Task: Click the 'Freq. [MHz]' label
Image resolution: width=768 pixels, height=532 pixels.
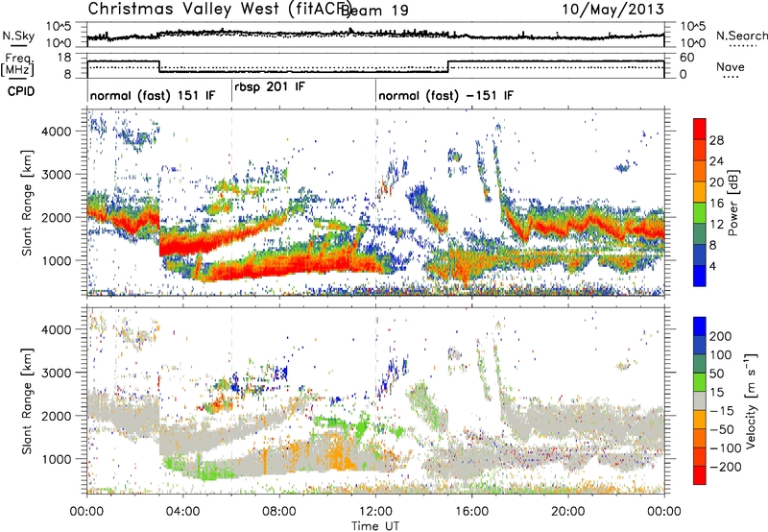Action: (x=17, y=64)
